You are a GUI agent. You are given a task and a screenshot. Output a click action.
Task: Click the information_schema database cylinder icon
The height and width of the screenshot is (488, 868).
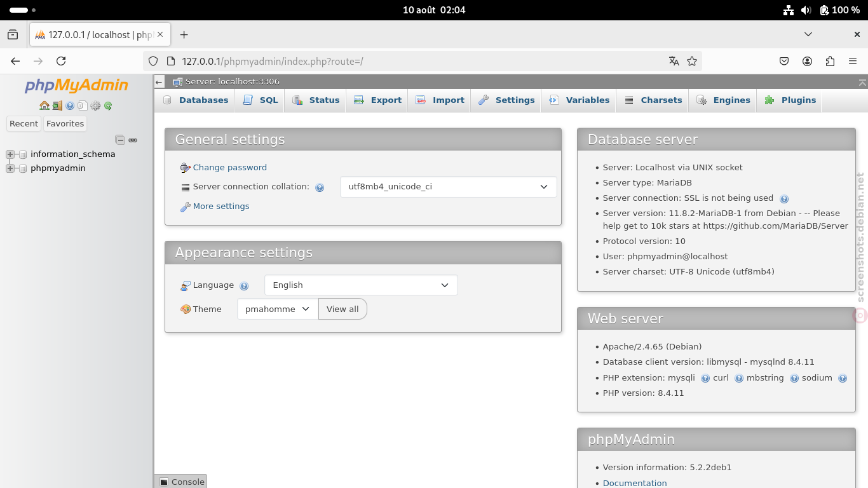23,154
